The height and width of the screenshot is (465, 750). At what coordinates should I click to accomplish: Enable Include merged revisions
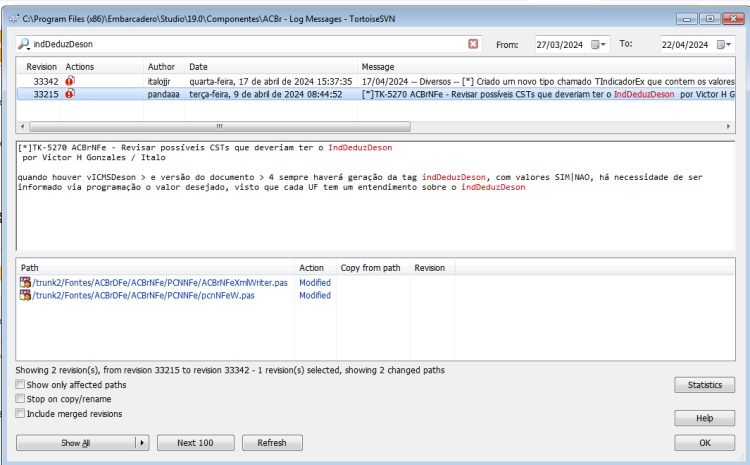[x=20, y=413]
